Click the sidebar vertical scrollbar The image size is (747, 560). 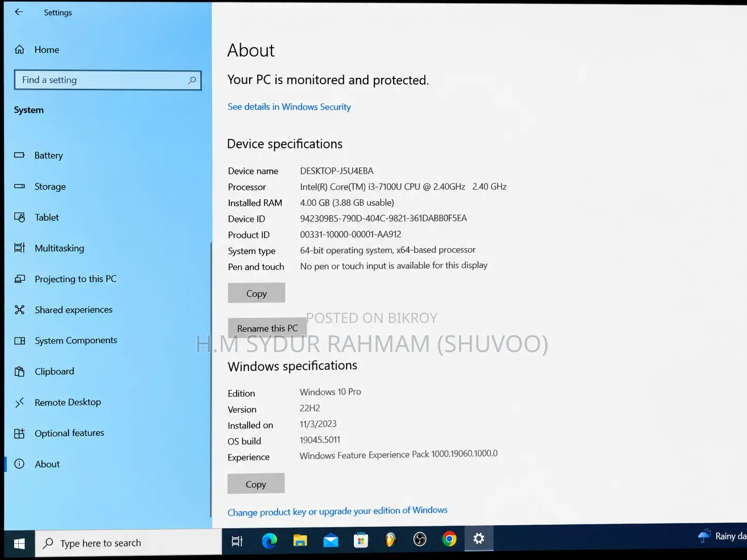pyautogui.click(x=211, y=379)
